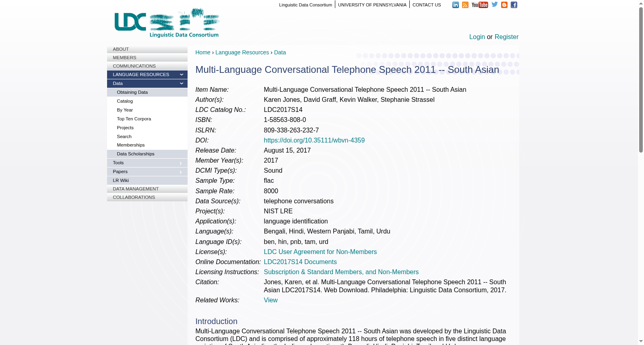The height and width of the screenshot is (345, 644).
Task: Open the Catalog sidebar item
Action: tap(147, 101)
